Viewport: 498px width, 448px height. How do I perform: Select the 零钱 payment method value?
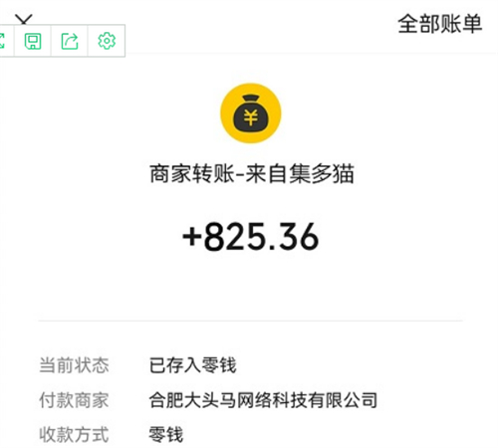[x=166, y=435]
